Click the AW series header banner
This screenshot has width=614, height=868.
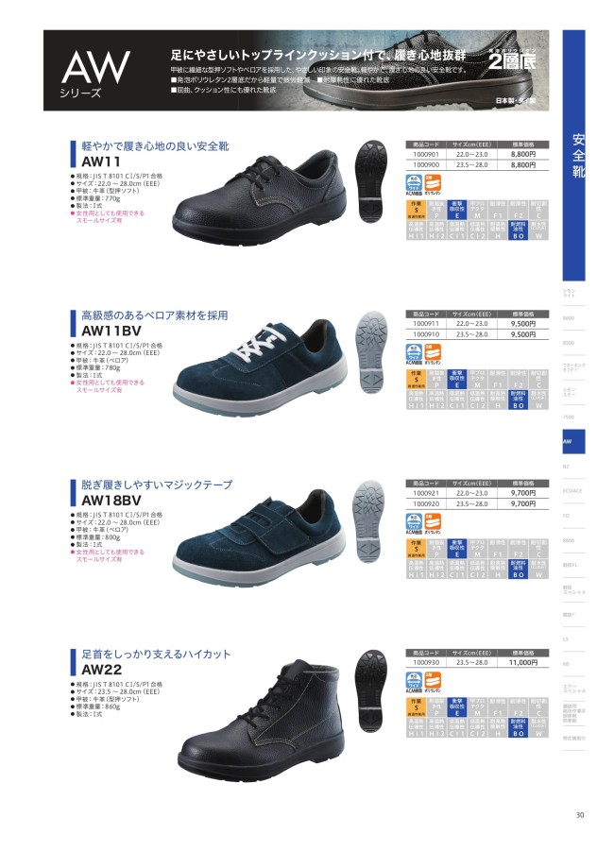coord(297,70)
